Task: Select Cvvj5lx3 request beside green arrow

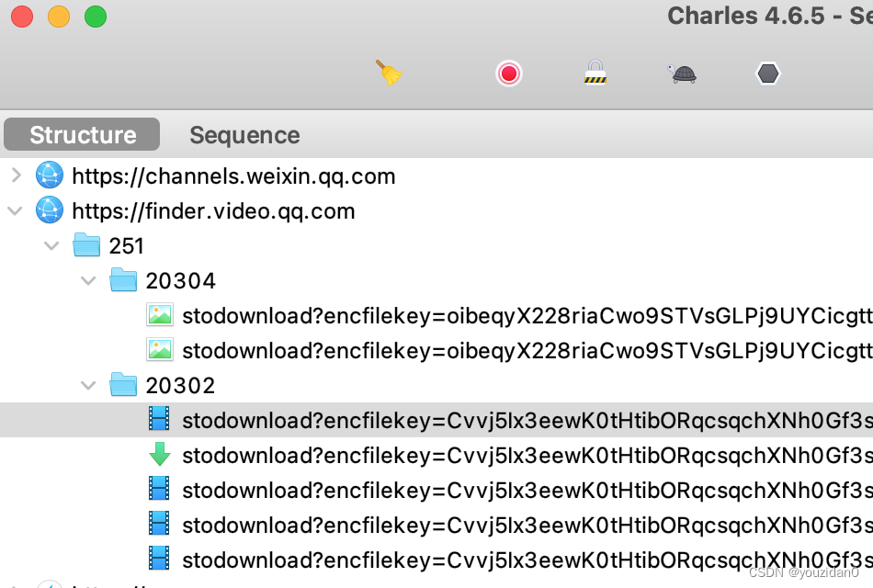Action: [527, 456]
